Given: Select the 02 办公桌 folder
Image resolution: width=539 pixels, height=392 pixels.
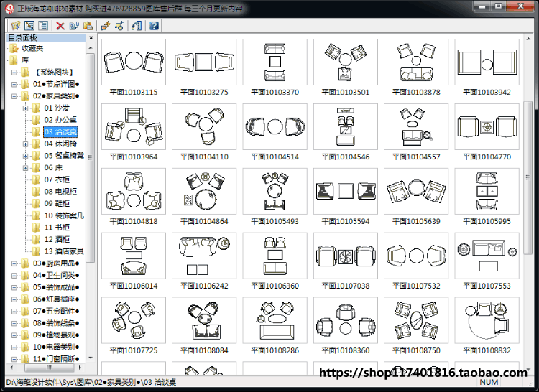Looking at the screenshot, I should click(x=60, y=120).
